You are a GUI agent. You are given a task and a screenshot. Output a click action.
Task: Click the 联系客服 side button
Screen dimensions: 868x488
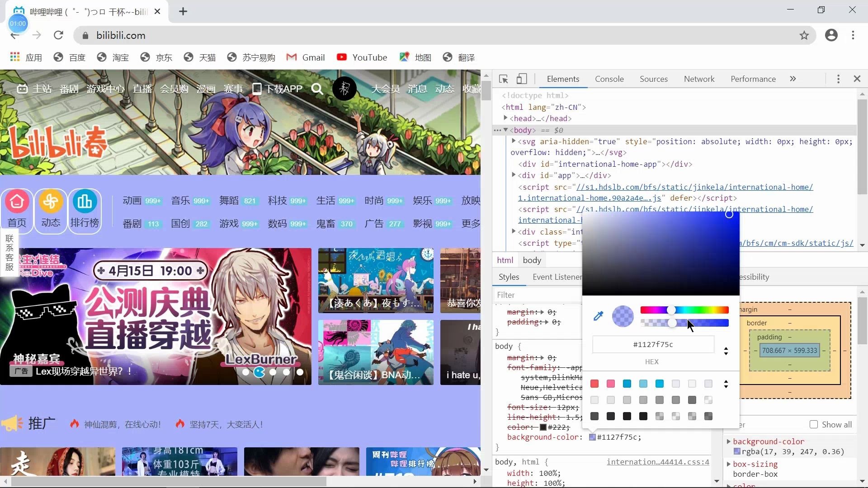pos(9,252)
